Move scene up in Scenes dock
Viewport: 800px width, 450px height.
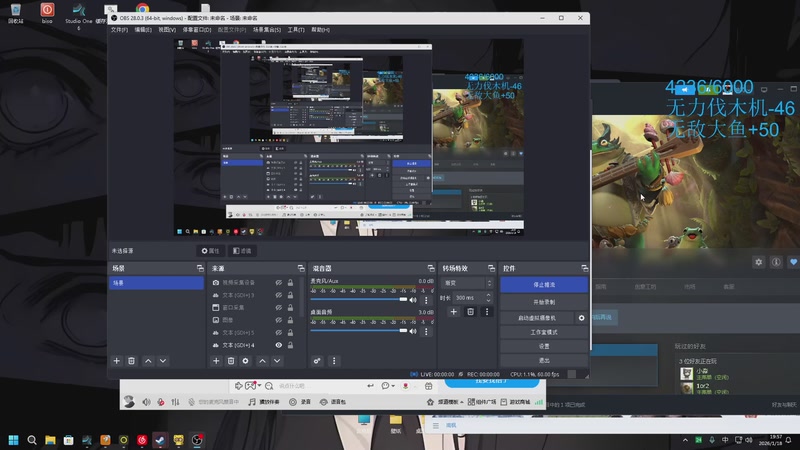148,361
